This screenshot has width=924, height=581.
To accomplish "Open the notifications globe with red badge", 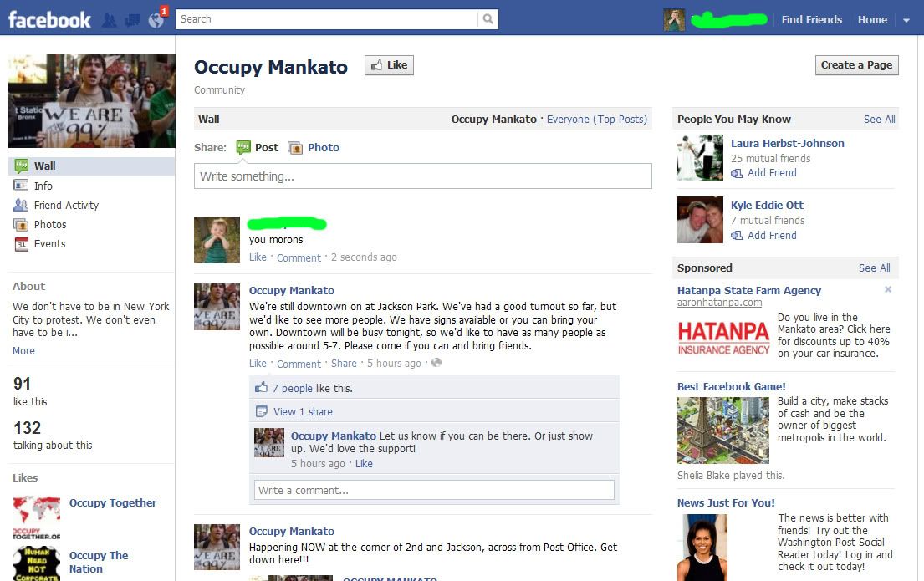I will [156, 20].
